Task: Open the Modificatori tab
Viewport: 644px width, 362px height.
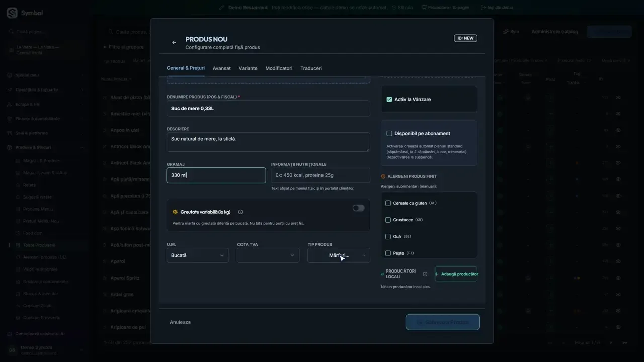Action: 279,68
